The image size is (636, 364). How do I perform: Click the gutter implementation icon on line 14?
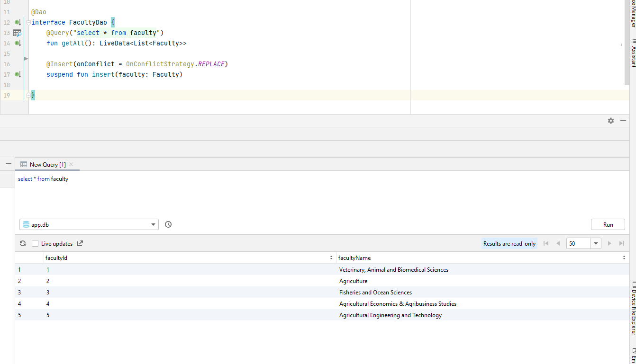(18, 43)
